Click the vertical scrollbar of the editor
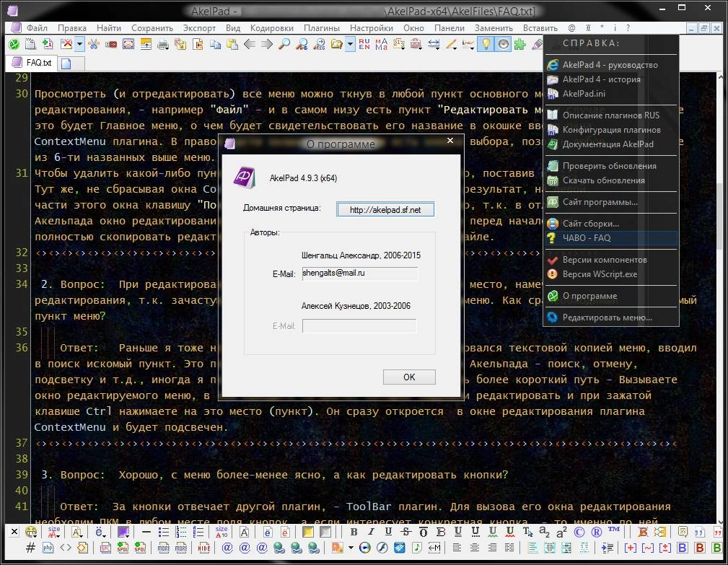Image resolution: width=728 pixels, height=565 pixels. 721,297
